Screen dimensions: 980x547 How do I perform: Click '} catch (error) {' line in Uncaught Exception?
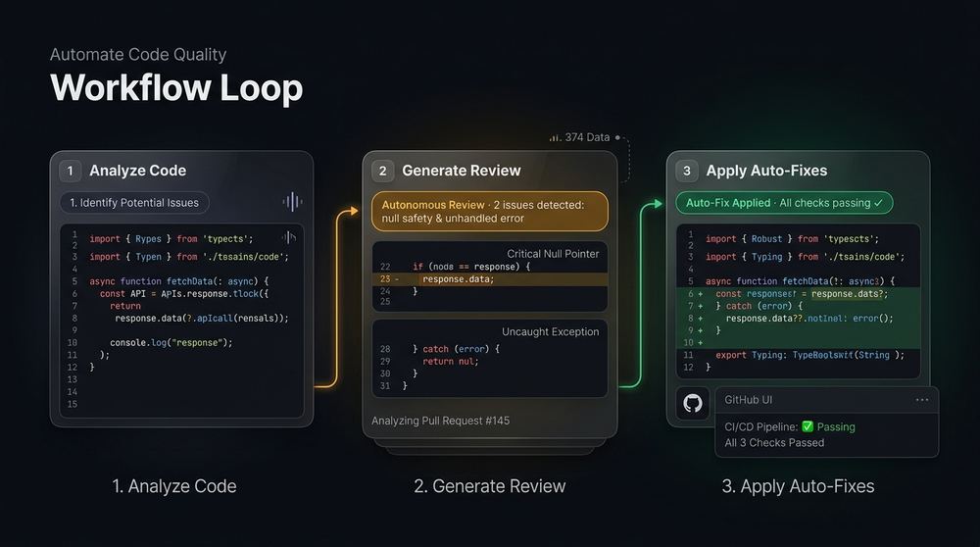coord(456,349)
